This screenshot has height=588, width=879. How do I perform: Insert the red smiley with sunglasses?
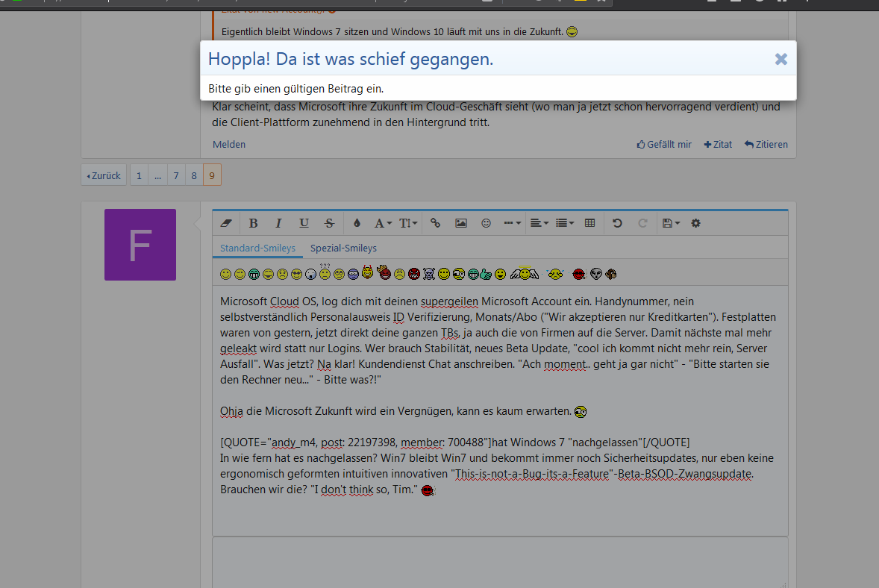point(579,274)
